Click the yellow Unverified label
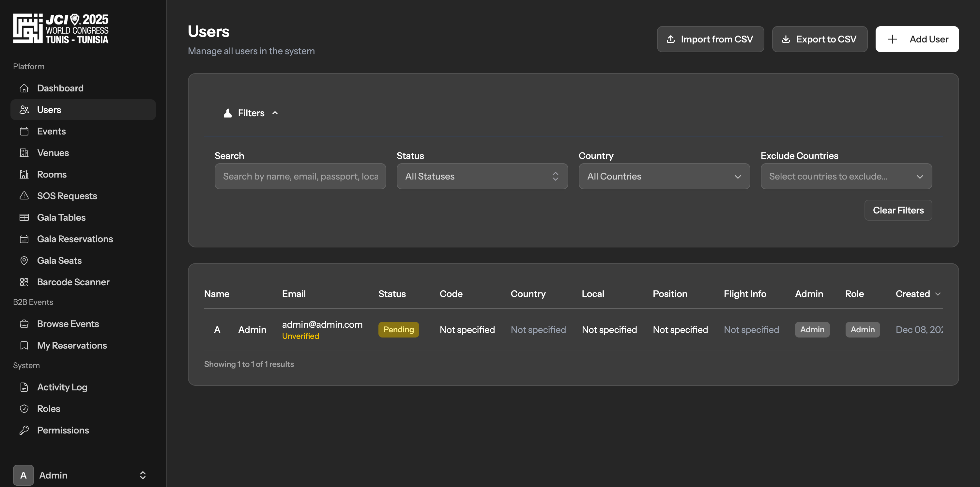Viewport: 980px width, 487px height. pos(300,336)
